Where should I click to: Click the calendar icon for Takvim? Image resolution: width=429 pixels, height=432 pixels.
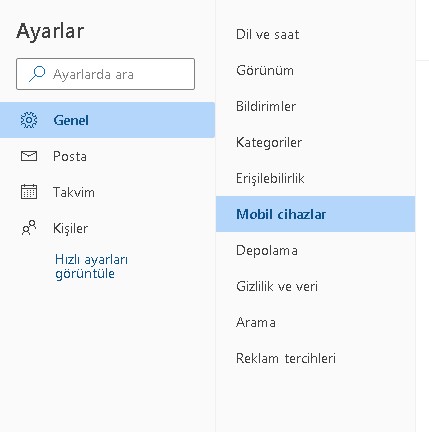(x=29, y=192)
